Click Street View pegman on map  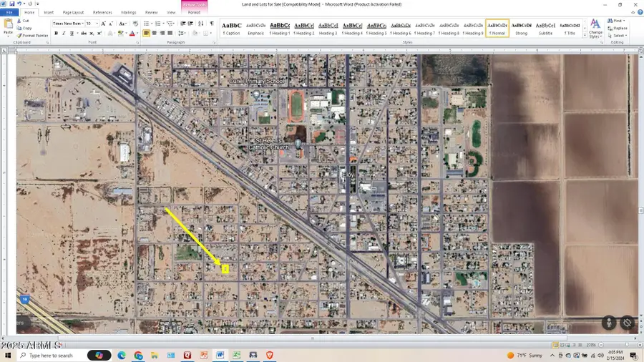(609, 323)
